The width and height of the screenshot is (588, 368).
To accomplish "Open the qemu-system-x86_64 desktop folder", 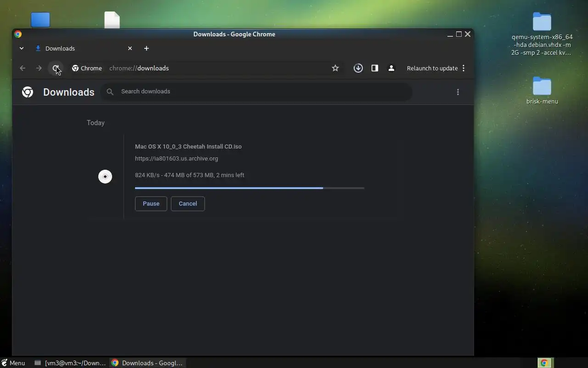I will tap(542, 34).
